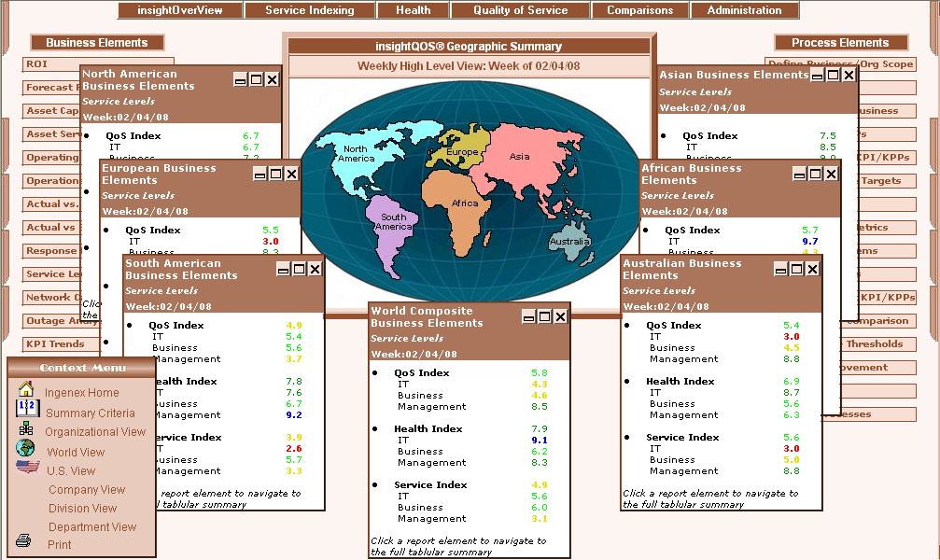This screenshot has width=940, height=560.
Task: Minimize the Australian Business Elements panel
Action: pyautogui.click(x=779, y=270)
